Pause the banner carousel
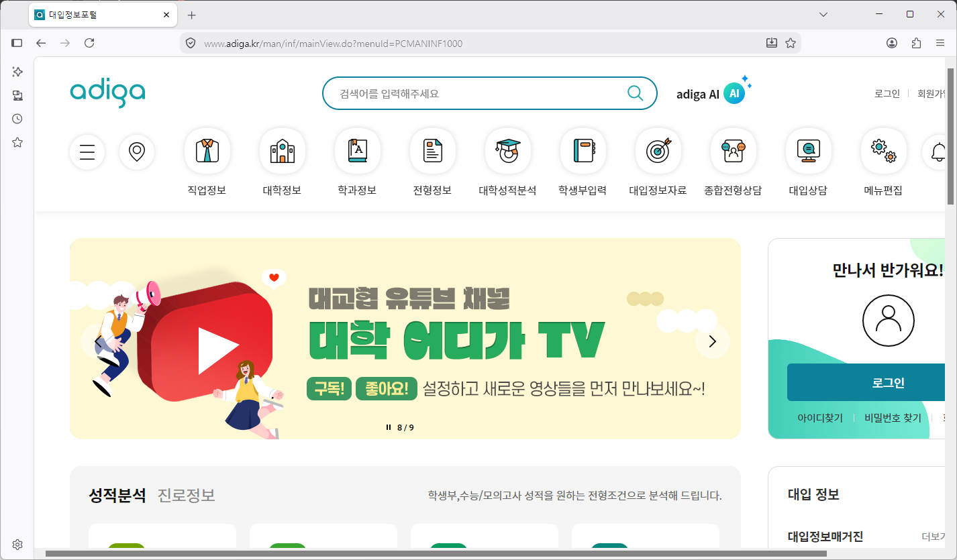 click(389, 427)
